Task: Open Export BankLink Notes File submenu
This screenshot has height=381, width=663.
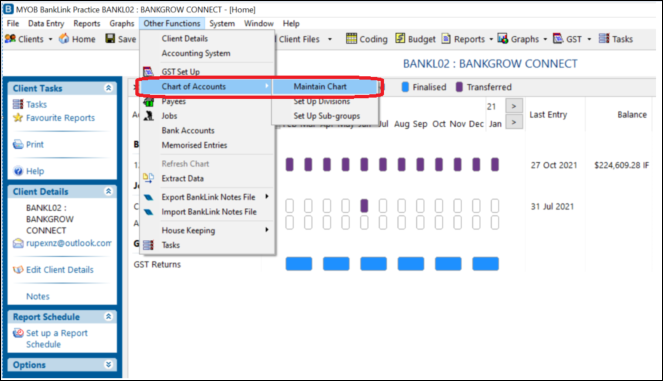Action: point(207,197)
